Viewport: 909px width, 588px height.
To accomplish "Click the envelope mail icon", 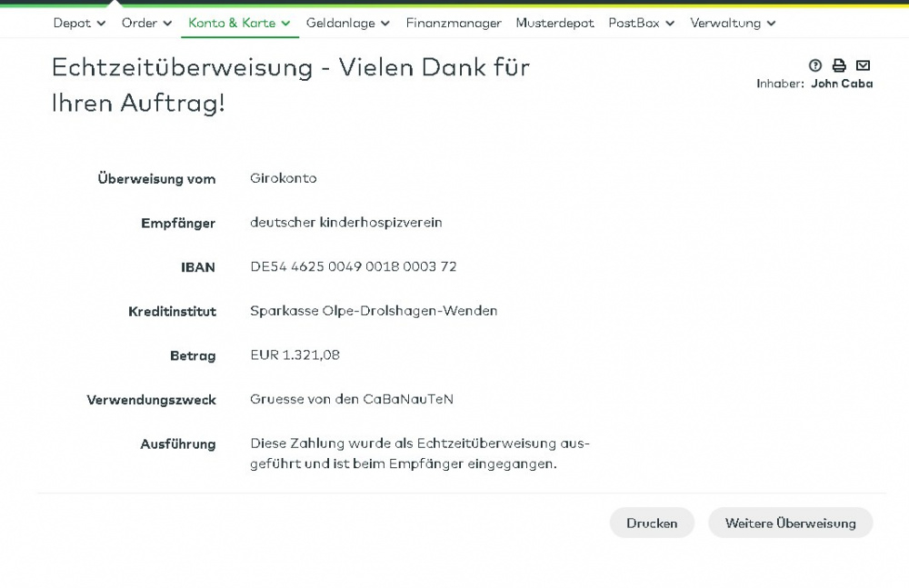I will coord(864,65).
